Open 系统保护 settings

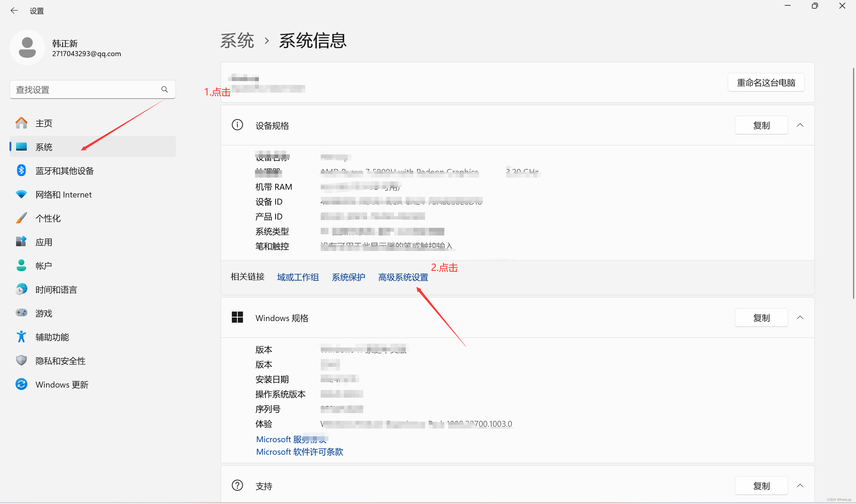tap(348, 277)
